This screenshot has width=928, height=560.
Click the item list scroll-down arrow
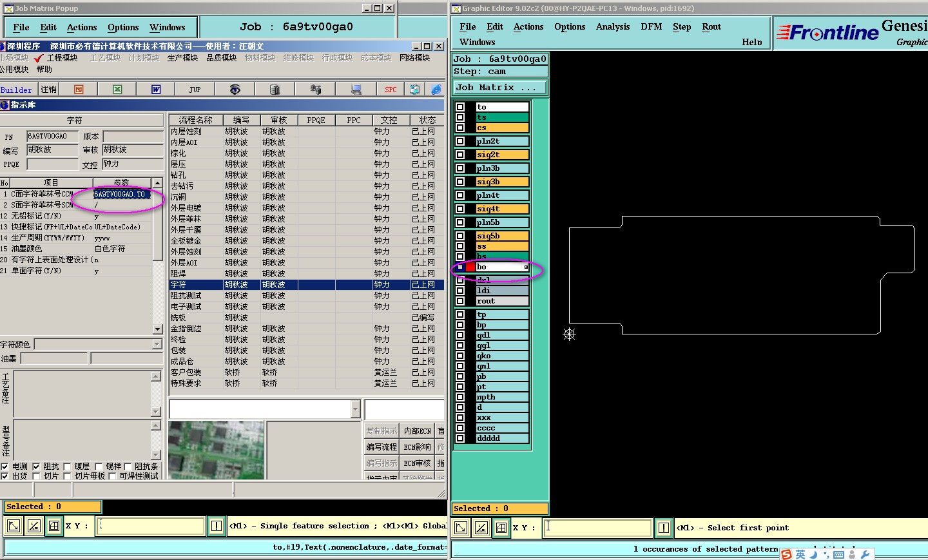tap(157, 329)
